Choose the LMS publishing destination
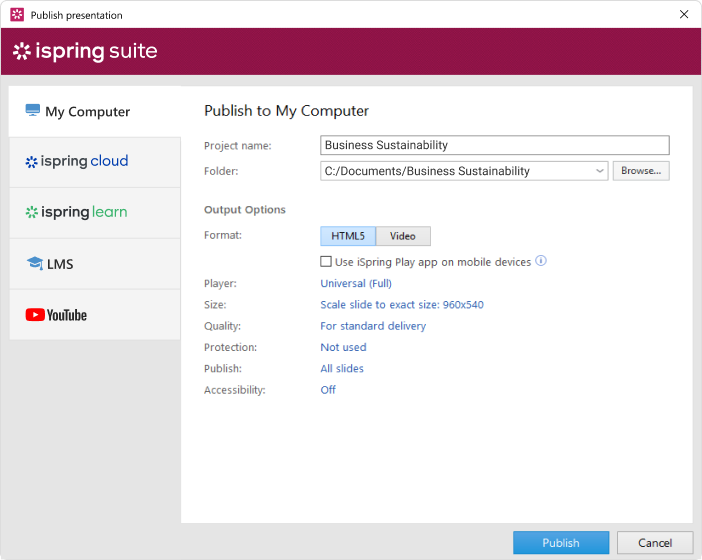Image resolution: width=702 pixels, height=560 pixels. pos(95,264)
